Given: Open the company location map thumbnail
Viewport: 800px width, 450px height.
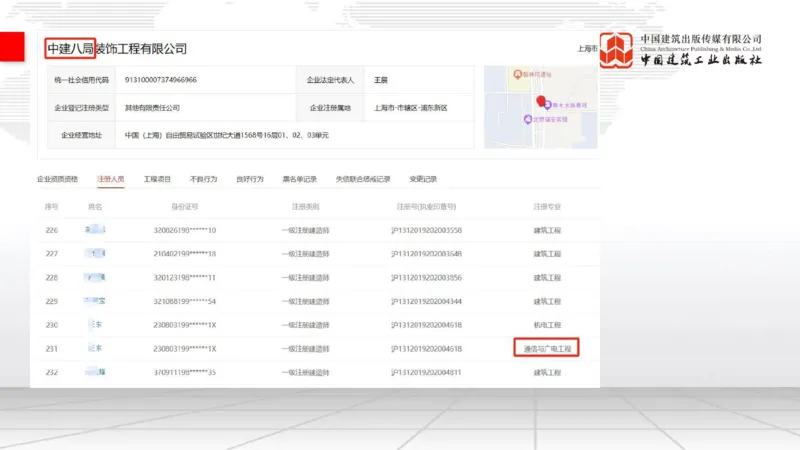Looking at the screenshot, I should (541, 107).
